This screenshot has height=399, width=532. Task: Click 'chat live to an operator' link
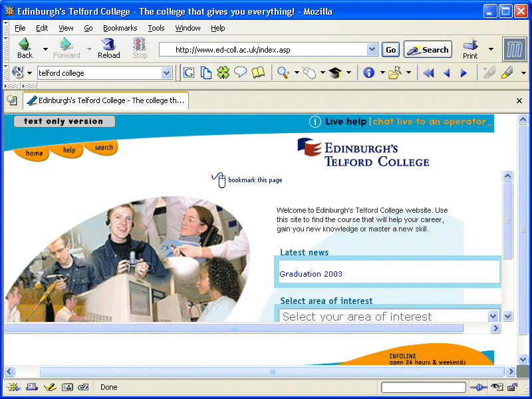coord(432,122)
